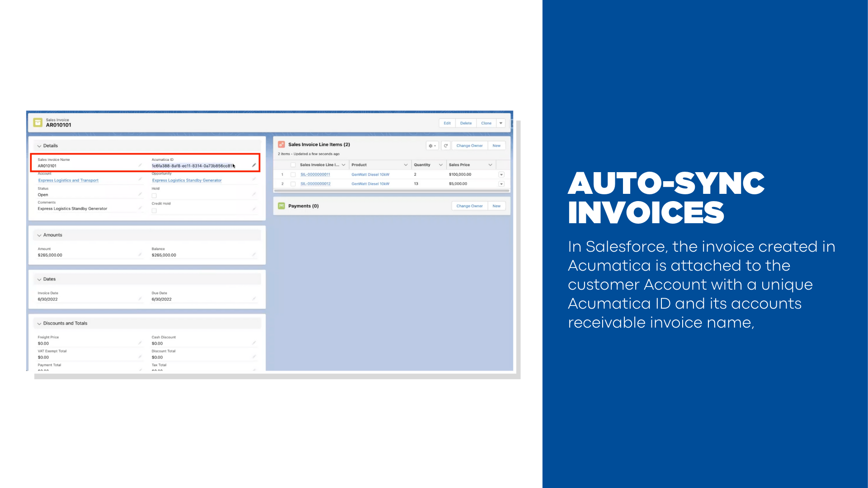Open line item SIL-0000000012
868x488 pixels.
pos(315,184)
